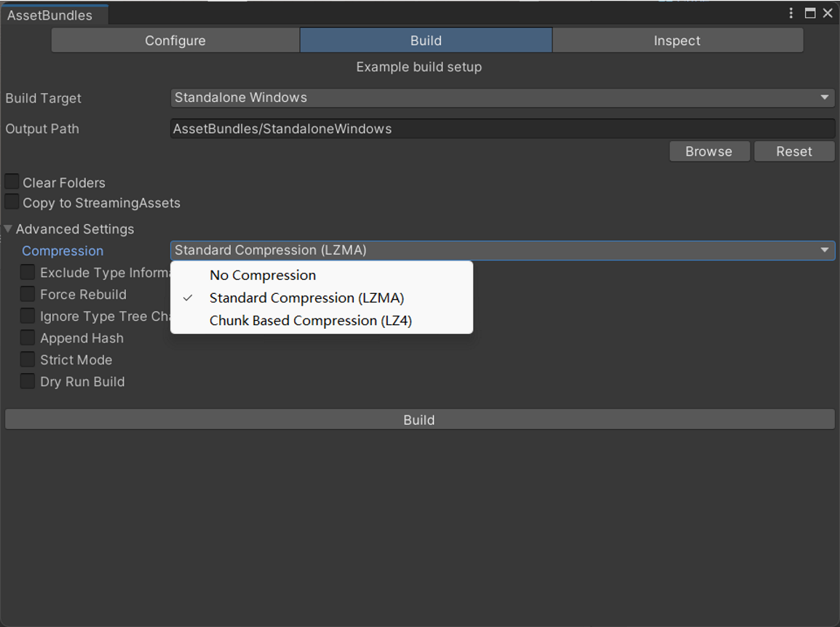Choose No Compression option
This screenshot has width=840, height=627.
point(263,275)
